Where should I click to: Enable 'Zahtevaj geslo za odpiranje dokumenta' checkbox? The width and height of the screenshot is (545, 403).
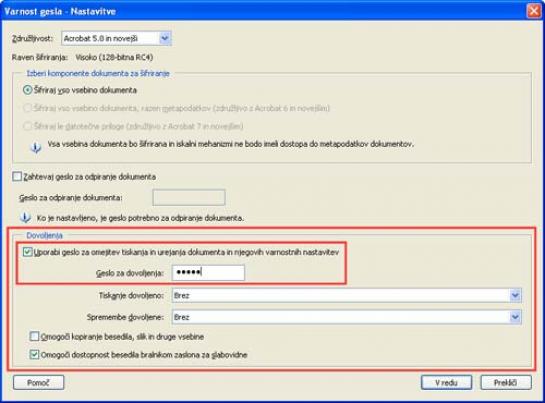click(x=17, y=176)
